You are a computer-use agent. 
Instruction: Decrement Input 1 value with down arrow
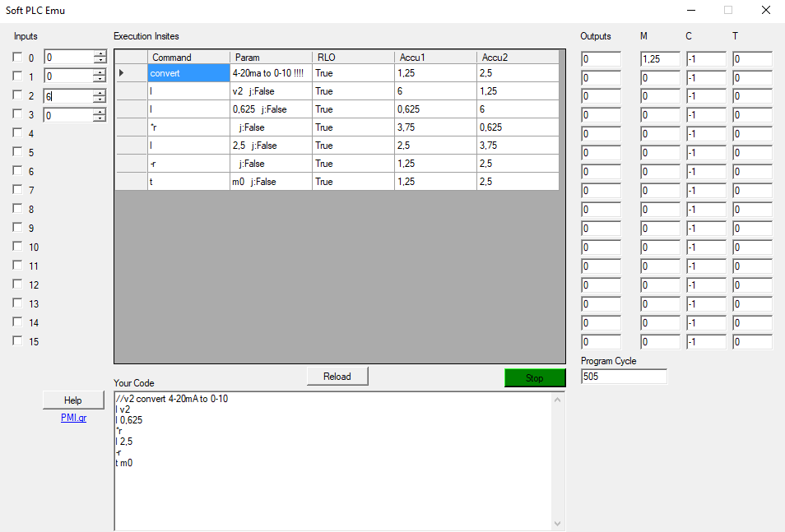coord(98,79)
